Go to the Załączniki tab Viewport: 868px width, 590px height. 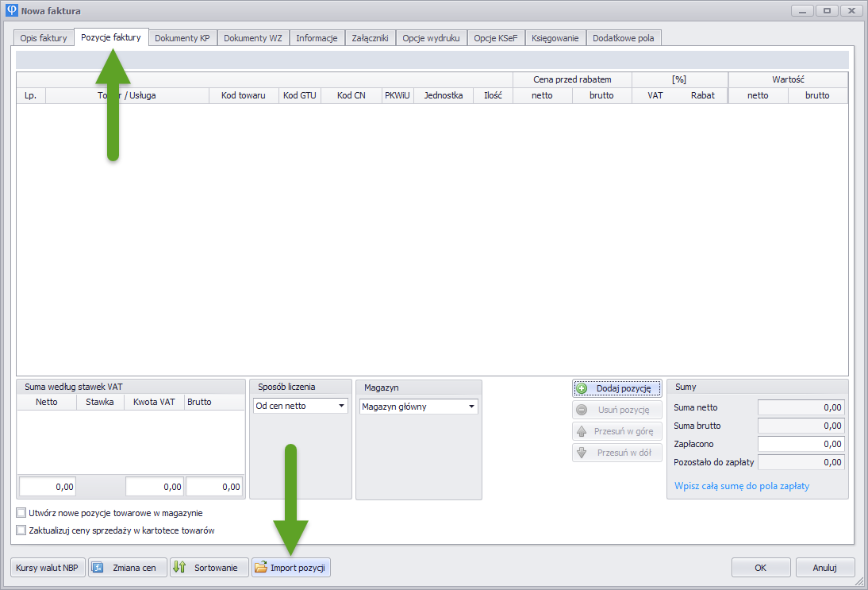(x=370, y=38)
